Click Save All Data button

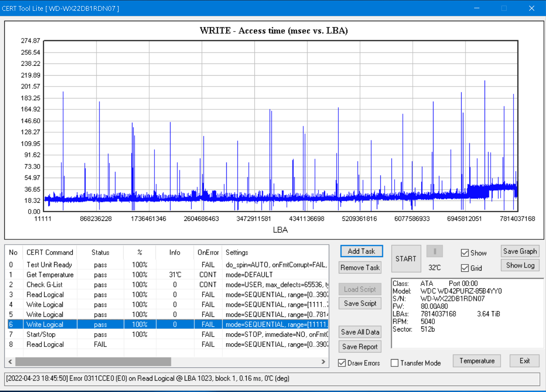pyautogui.click(x=360, y=332)
